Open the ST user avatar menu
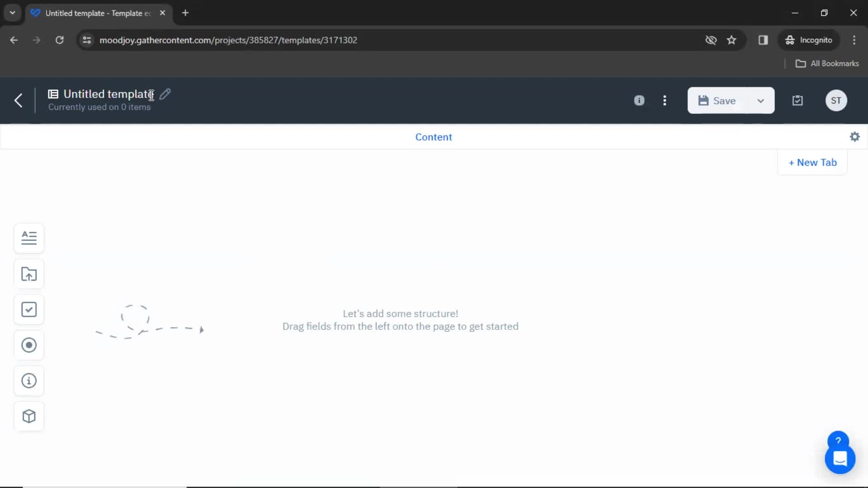The width and height of the screenshot is (868, 488). (836, 100)
